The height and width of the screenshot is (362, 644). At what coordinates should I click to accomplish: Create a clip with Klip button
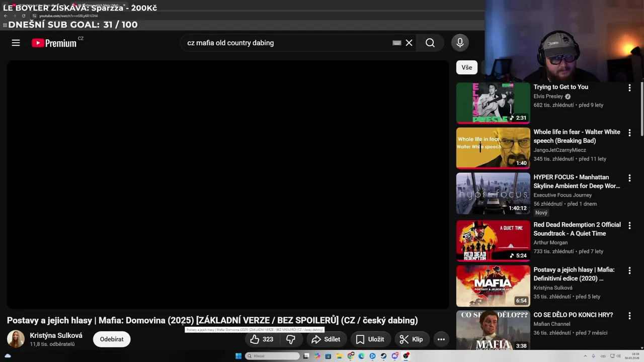412,339
